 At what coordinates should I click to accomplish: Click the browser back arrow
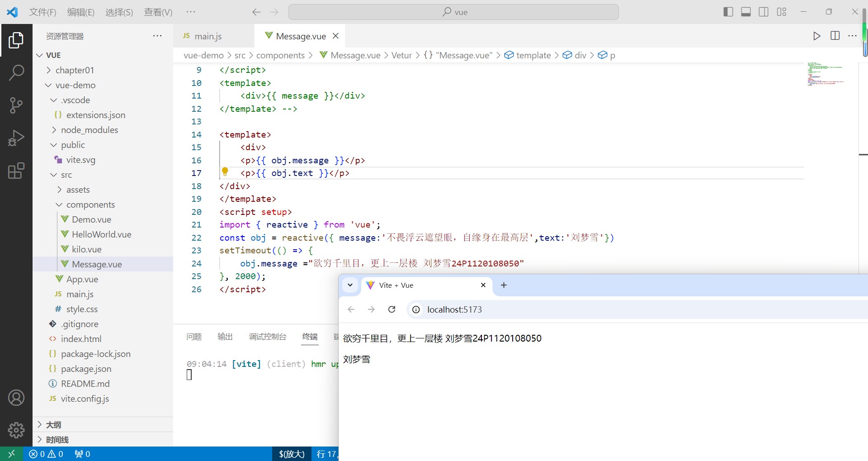pos(351,309)
